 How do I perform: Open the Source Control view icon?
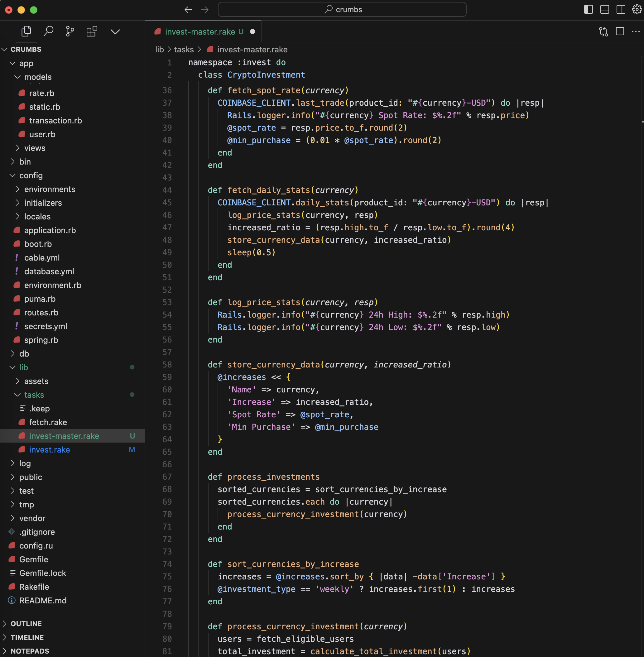tap(70, 31)
